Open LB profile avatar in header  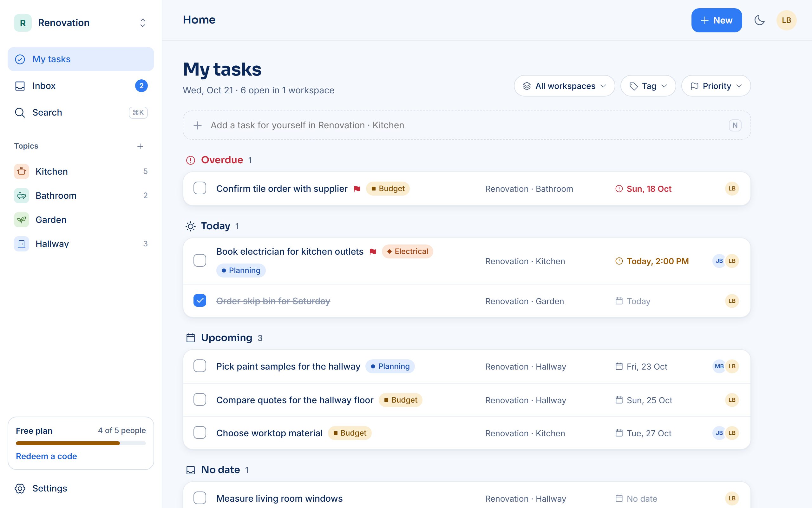click(786, 20)
